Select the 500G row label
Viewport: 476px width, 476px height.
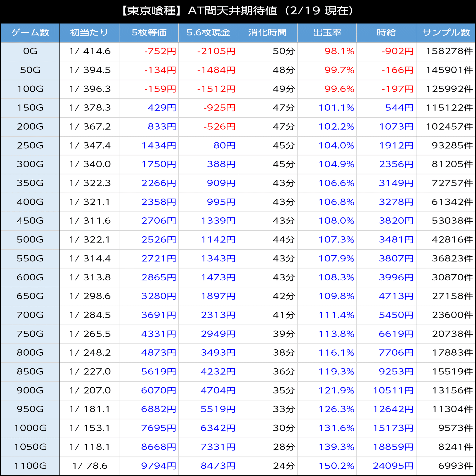pos(30,240)
